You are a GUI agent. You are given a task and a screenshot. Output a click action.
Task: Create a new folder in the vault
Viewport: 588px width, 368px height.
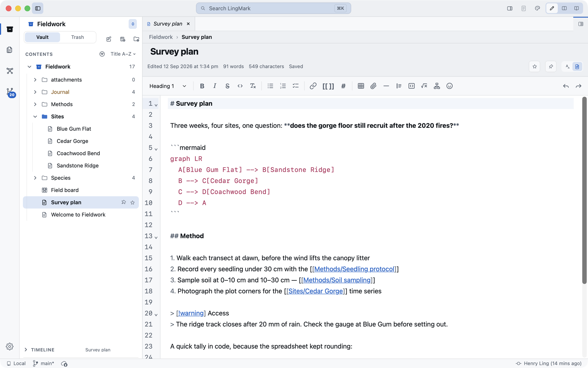(x=136, y=39)
